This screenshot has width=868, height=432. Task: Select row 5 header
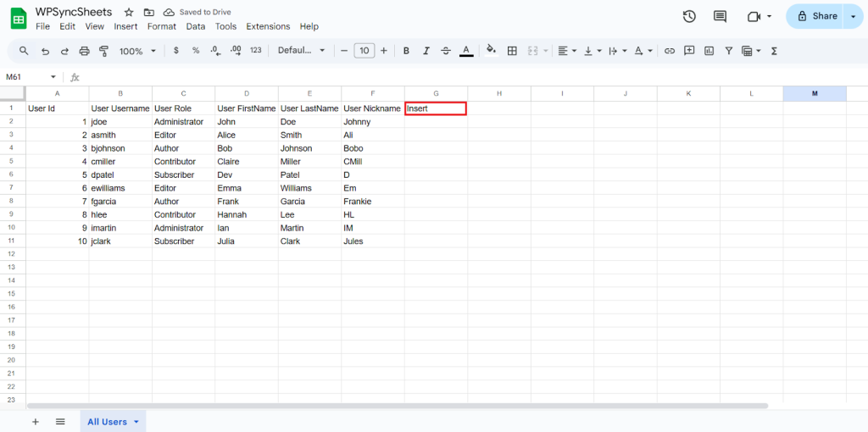[x=13, y=162]
